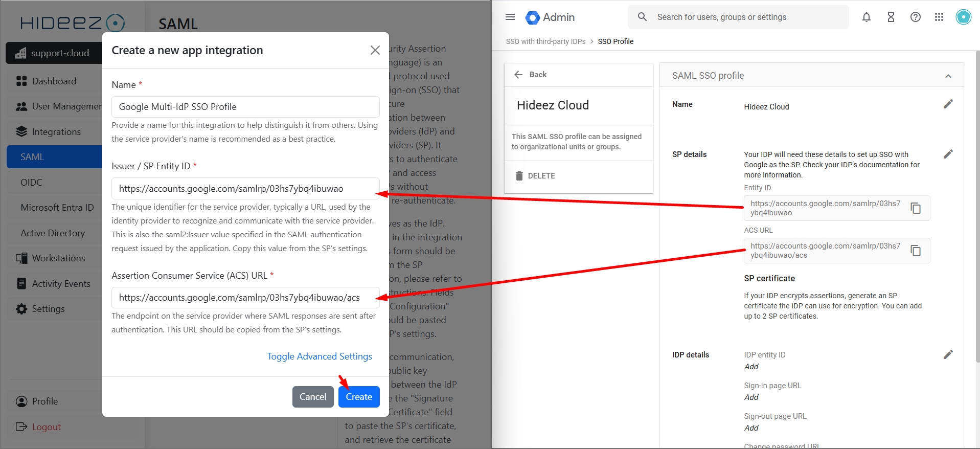The width and height of the screenshot is (980, 449).
Task: Click the Google Admin logo
Action: tap(550, 17)
